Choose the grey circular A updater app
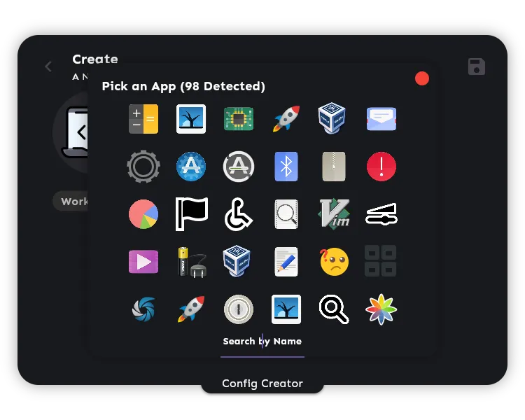Image resolution: width=525 pixels, height=420 pixels. coord(239,167)
